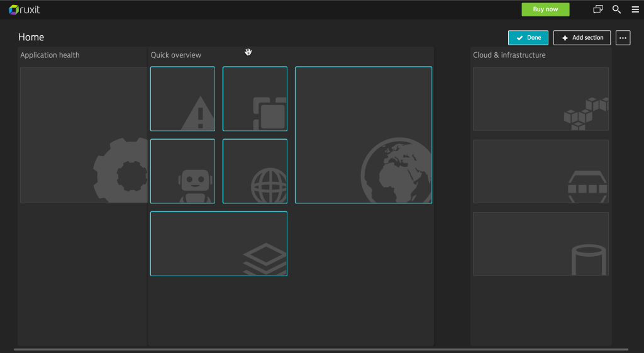Select the AWS cubes tile
Image resolution: width=644 pixels, height=353 pixels.
pyautogui.click(x=540, y=99)
